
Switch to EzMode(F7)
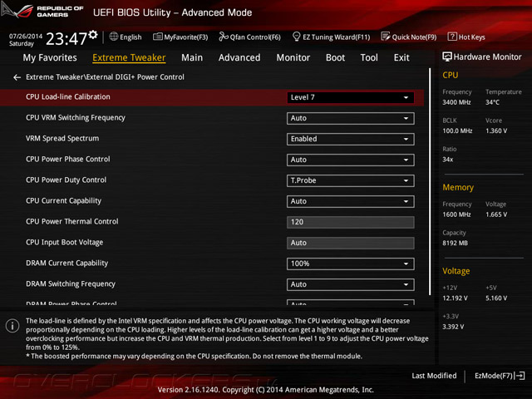[500, 376]
